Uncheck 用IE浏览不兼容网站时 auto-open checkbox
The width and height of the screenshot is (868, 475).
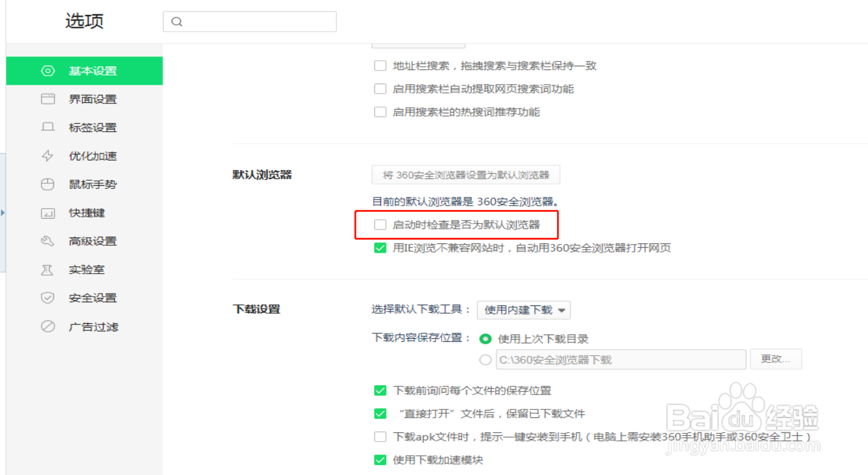380,248
